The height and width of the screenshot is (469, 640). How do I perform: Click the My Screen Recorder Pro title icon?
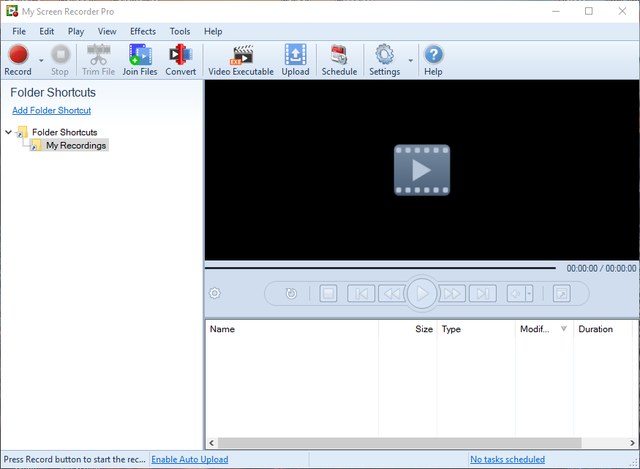(x=12, y=11)
